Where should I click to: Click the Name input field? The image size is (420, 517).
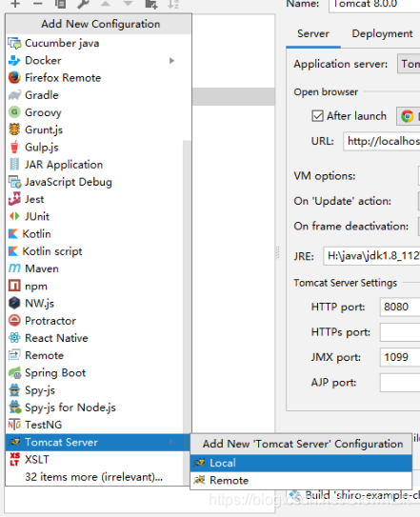[374, 5]
